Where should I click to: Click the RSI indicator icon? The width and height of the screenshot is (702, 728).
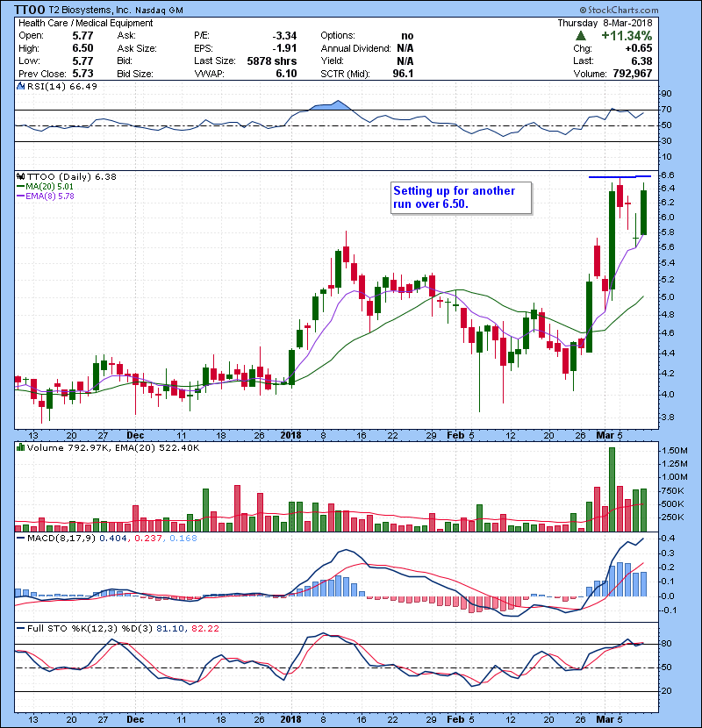[20, 86]
